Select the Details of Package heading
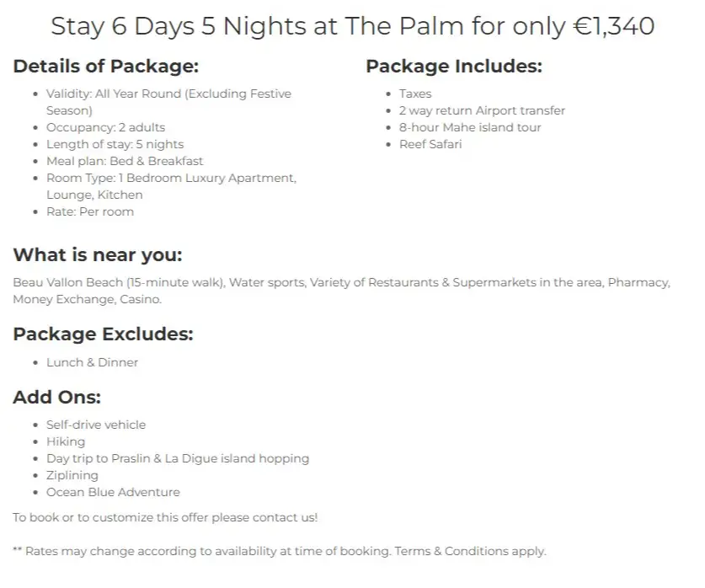 click(105, 67)
